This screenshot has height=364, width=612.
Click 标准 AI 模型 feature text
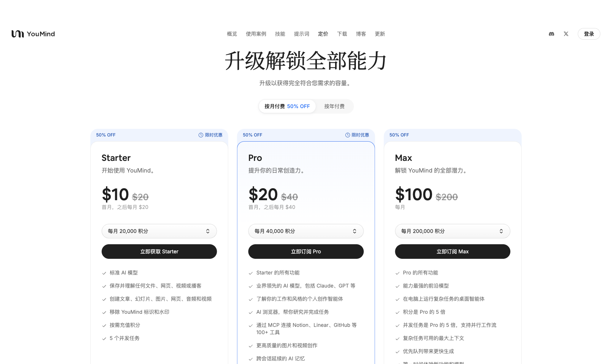click(x=123, y=273)
